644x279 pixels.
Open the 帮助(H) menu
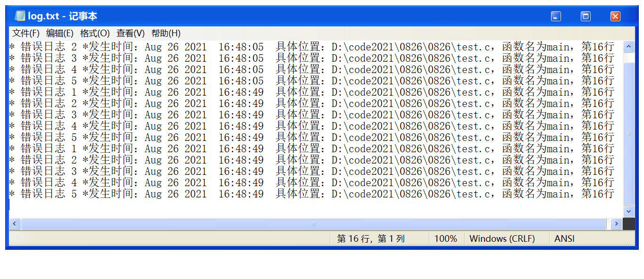tap(166, 33)
